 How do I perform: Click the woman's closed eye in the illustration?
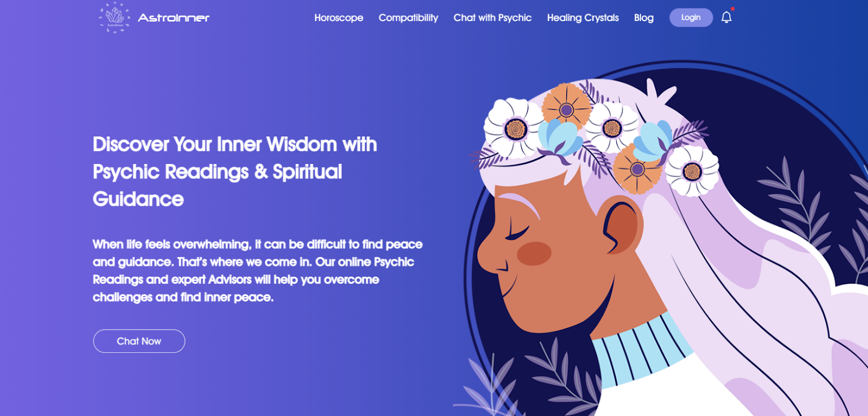(518, 232)
